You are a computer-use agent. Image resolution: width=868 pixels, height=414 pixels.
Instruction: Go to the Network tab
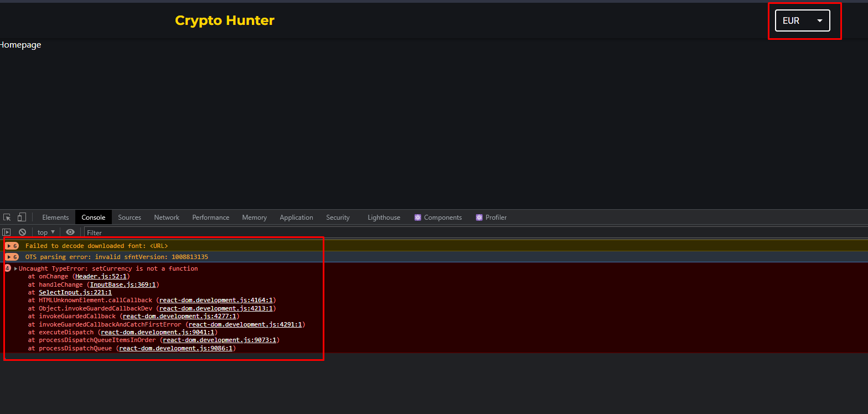pos(167,218)
